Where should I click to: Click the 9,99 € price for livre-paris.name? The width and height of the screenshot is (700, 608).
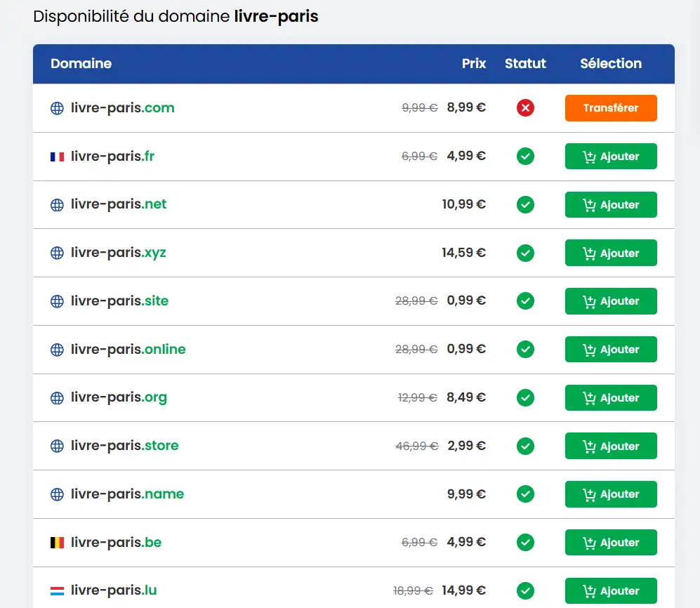(x=466, y=494)
